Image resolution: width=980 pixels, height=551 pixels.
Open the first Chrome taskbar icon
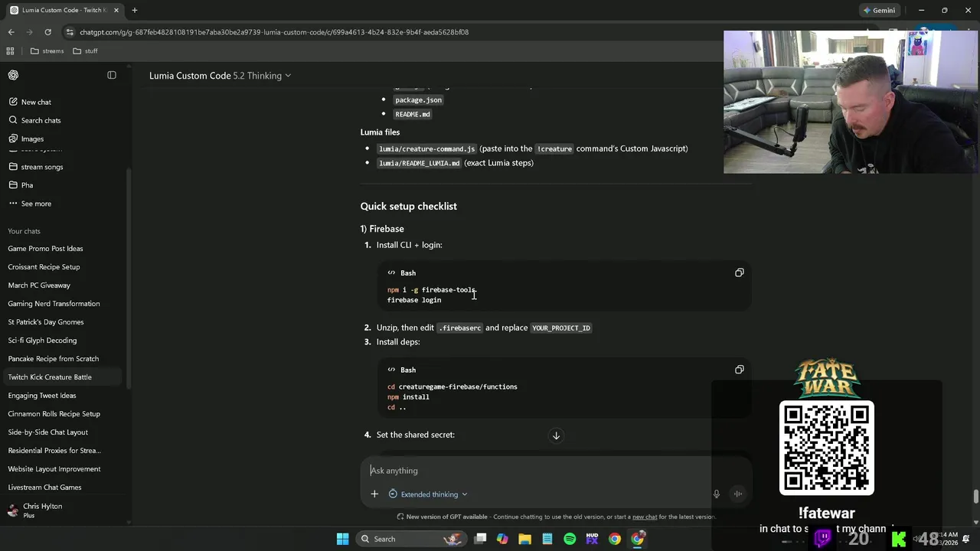615,539
